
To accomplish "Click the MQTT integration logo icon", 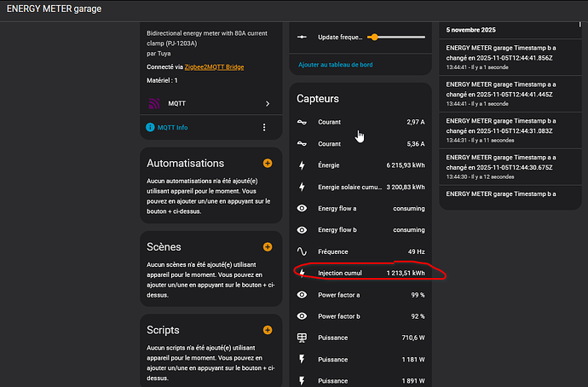I will [154, 104].
